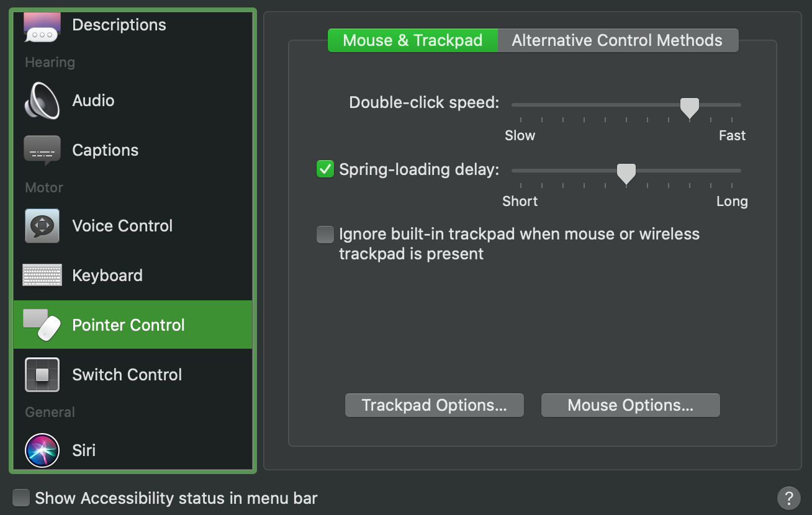Open Switch Control settings icon
This screenshot has height=515, width=812.
click(42, 374)
